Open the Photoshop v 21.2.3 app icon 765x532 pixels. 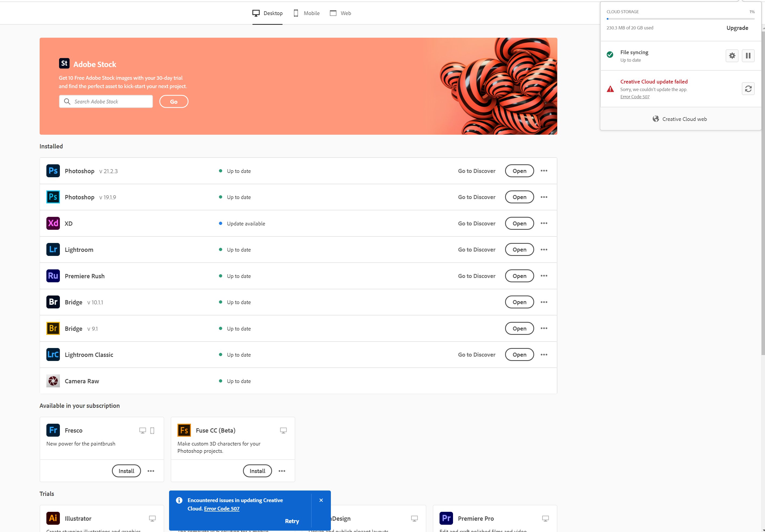tap(53, 171)
